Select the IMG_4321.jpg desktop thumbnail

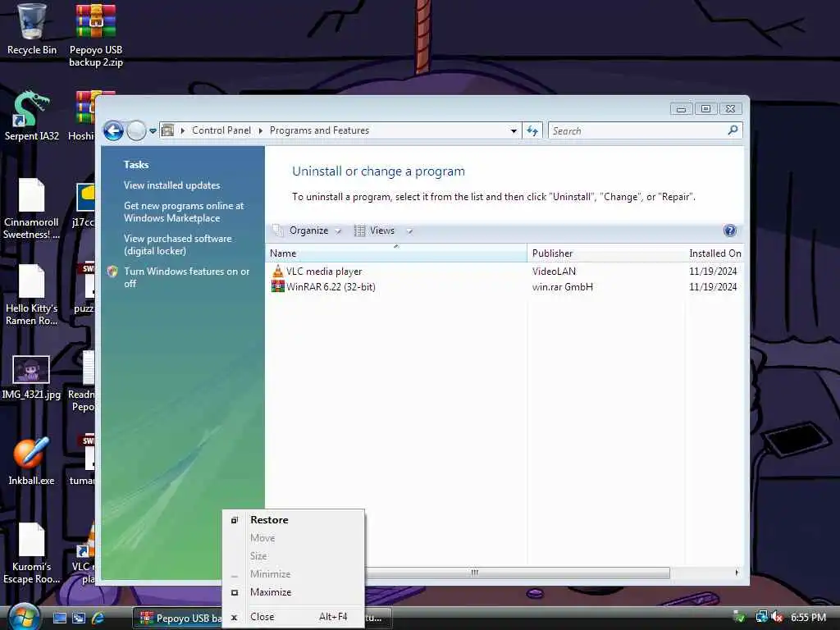coord(31,377)
